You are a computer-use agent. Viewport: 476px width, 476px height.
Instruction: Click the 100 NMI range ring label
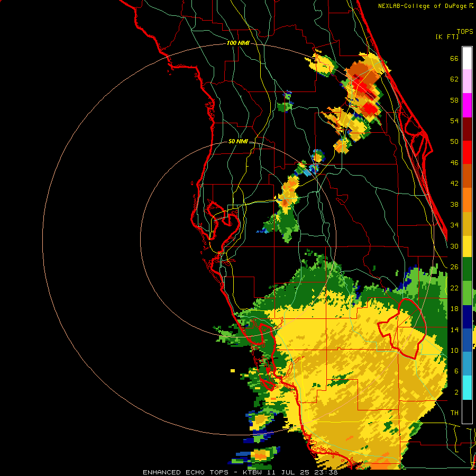pos(238,43)
